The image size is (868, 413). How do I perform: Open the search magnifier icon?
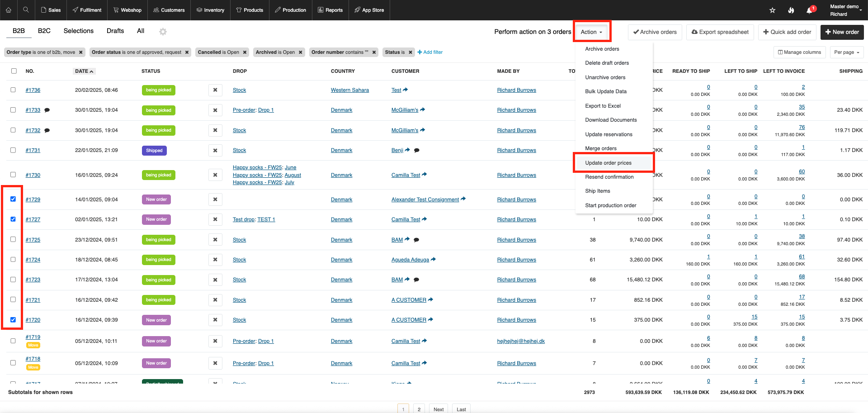pos(26,9)
